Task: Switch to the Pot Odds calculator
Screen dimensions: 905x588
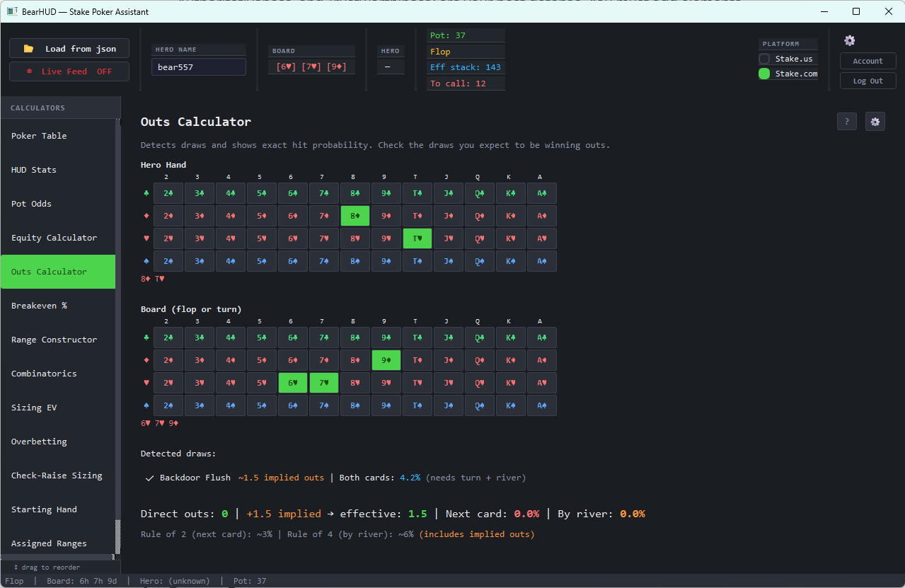Action: (x=58, y=204)
